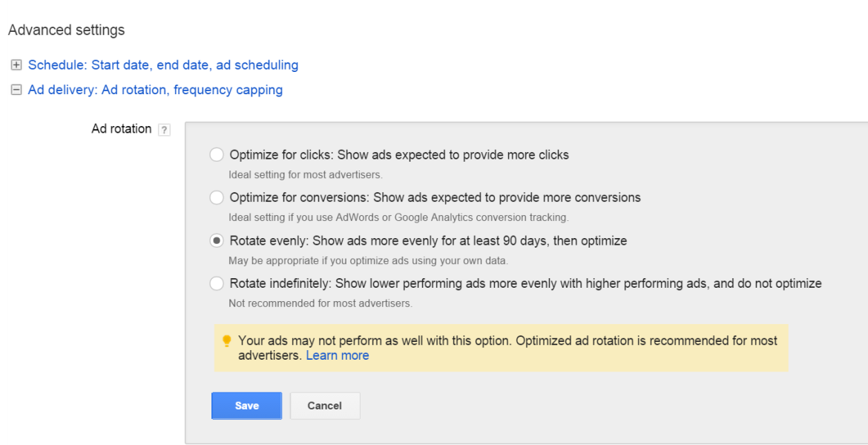Select Optimize for conversions ad rotation

216,197
